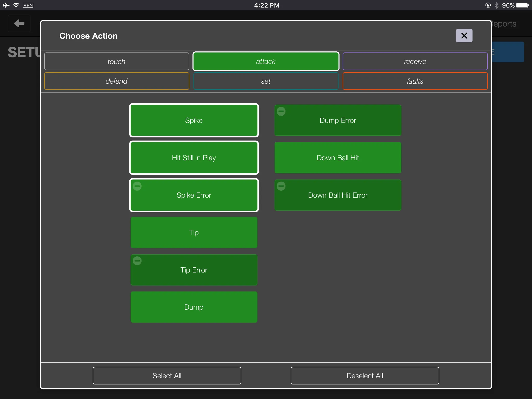Select the Spike action button

(x=194, y=120)
